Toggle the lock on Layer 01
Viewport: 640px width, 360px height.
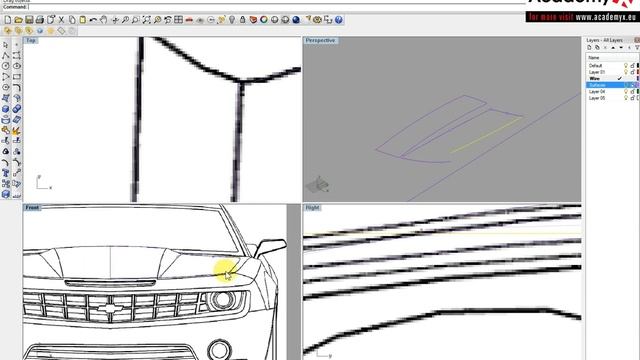pos(632,72)
